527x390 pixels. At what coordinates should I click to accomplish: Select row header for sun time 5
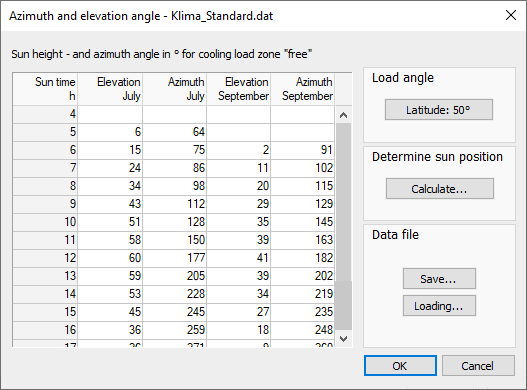(45, 132)
